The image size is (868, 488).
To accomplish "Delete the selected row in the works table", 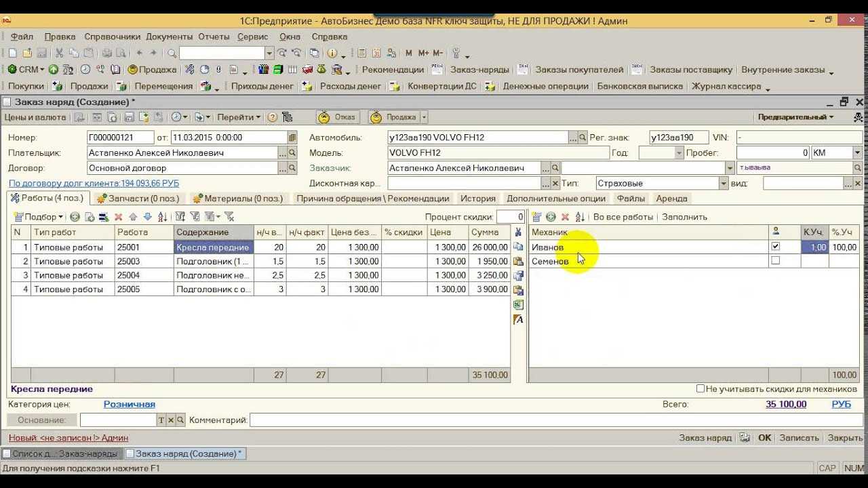I will point(118,217).
